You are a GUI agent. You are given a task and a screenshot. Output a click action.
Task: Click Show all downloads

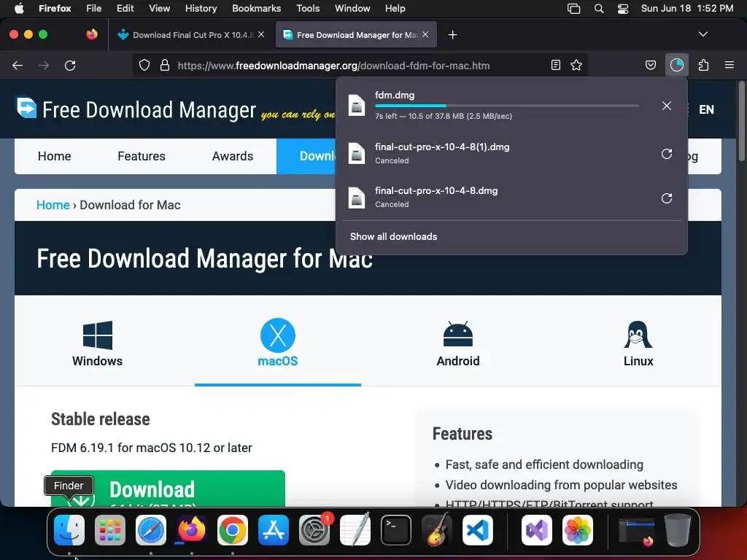tap(393, 237)
